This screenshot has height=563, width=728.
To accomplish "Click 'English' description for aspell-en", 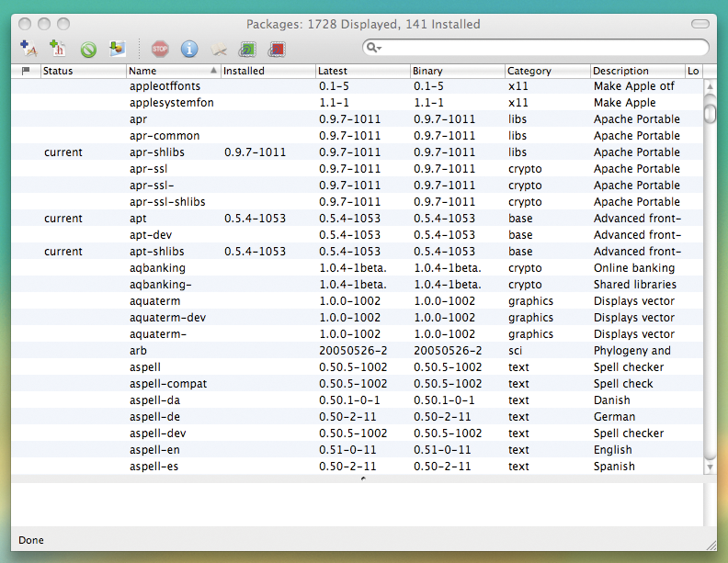I will point(612,450).
